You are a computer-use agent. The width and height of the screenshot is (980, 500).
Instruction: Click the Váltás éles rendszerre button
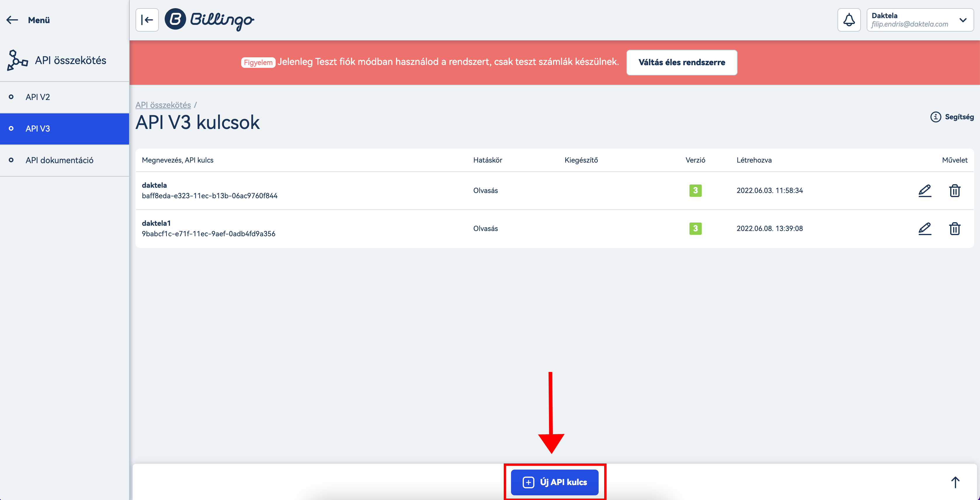(x=681, y=63)
